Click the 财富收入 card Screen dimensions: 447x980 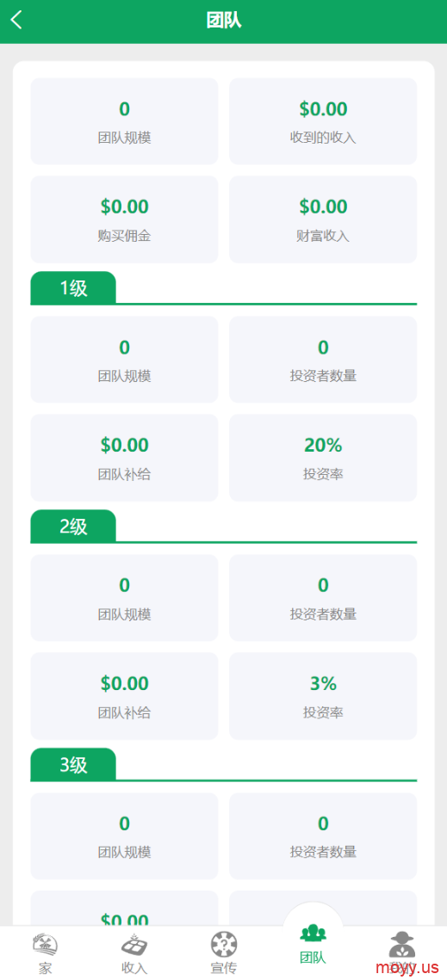point(323,219)
